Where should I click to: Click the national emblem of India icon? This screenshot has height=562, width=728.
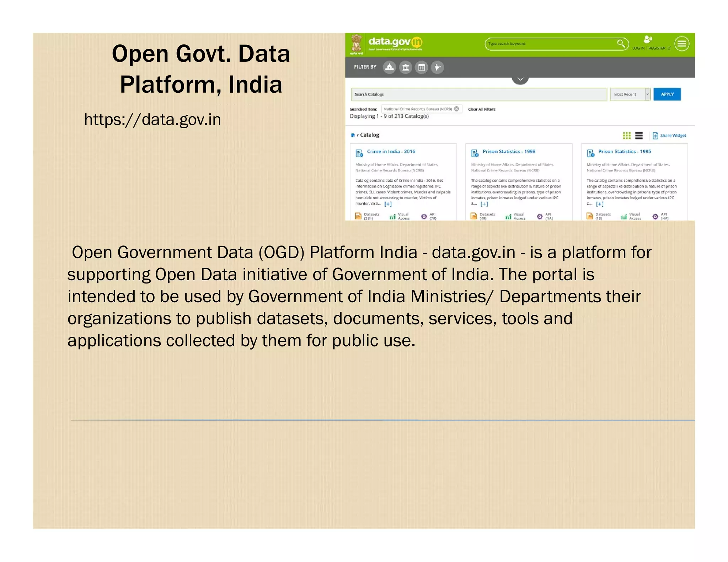coord(356,44)
